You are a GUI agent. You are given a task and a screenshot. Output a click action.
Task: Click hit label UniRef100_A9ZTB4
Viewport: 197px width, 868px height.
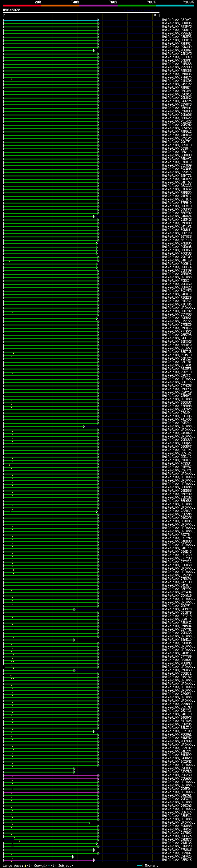click(177, 535)
